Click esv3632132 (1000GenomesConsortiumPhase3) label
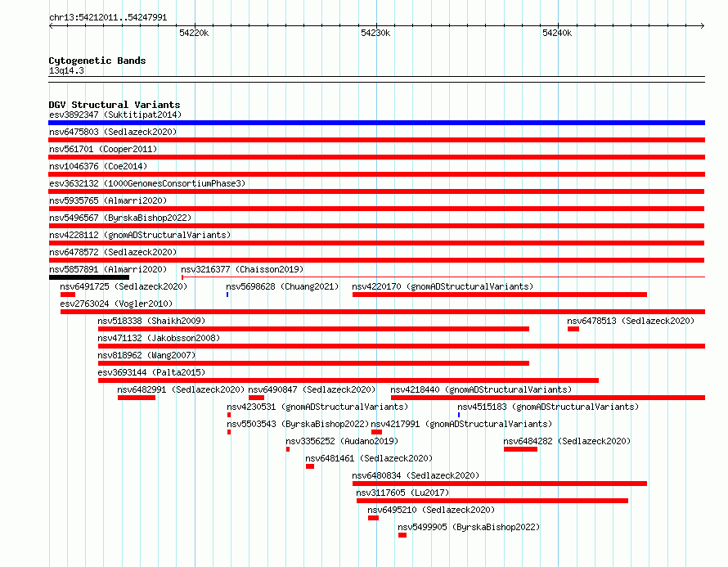Image resolution: width=728 pixels, height=567 pixels. [147, 183]
